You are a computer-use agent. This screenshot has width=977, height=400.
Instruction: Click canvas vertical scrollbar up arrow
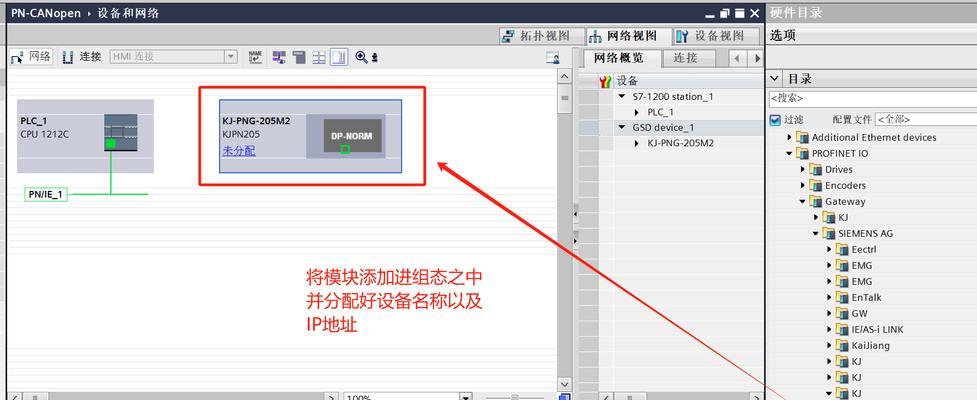pos(565,76)
